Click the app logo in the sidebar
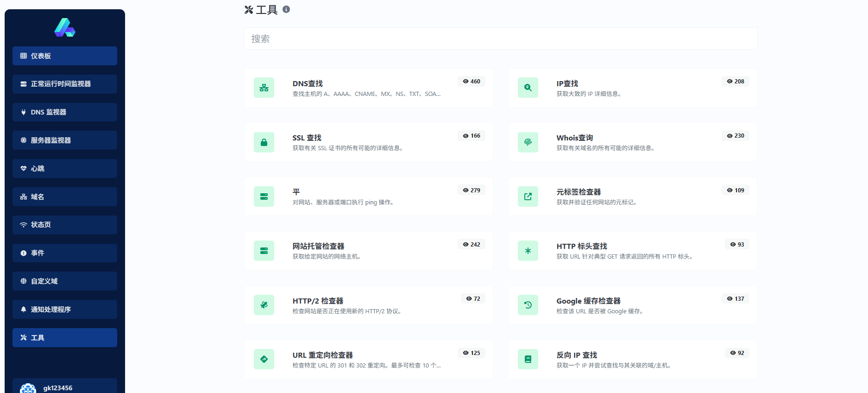 point(65,28)
